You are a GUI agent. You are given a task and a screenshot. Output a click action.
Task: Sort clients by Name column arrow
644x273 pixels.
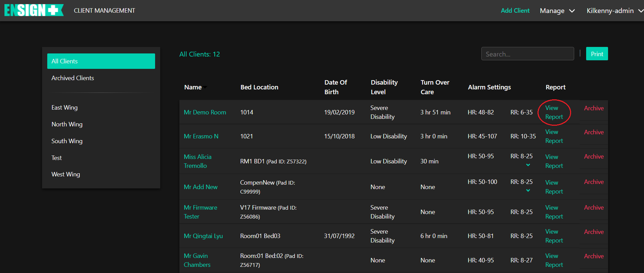click(205, 87)
